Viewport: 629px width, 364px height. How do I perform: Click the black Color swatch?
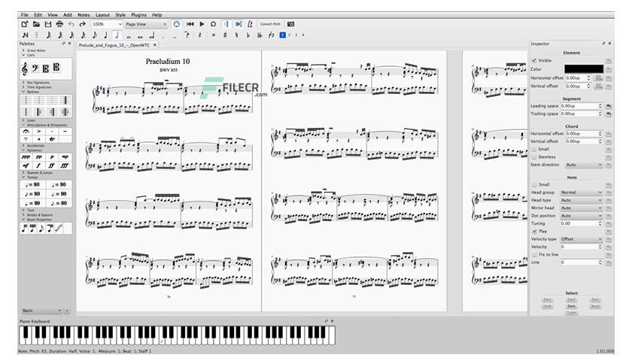(584, 69)
